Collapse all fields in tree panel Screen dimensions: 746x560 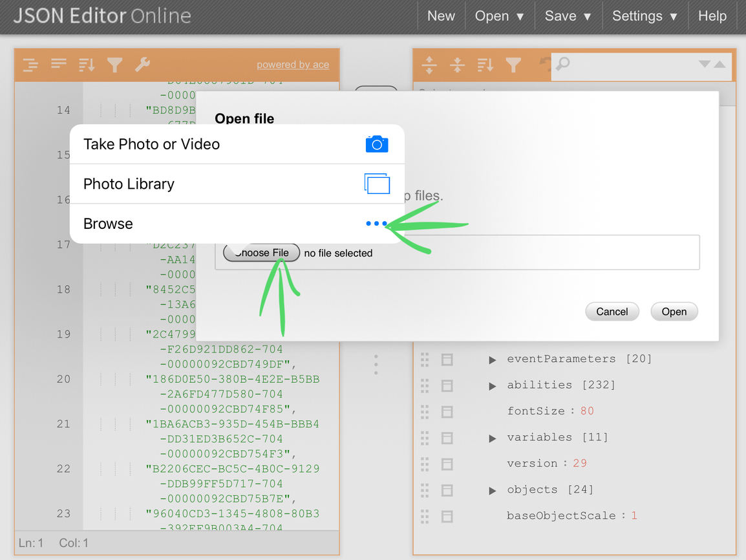457,65
